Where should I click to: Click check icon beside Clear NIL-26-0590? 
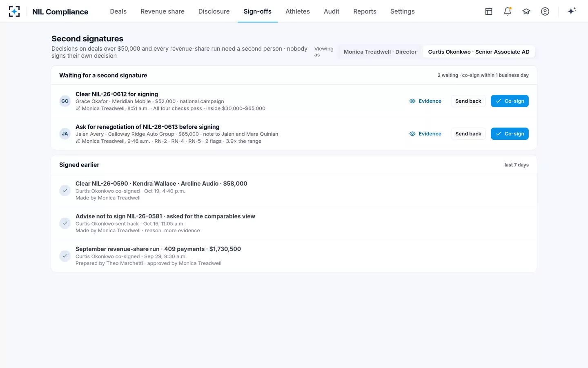65,191
